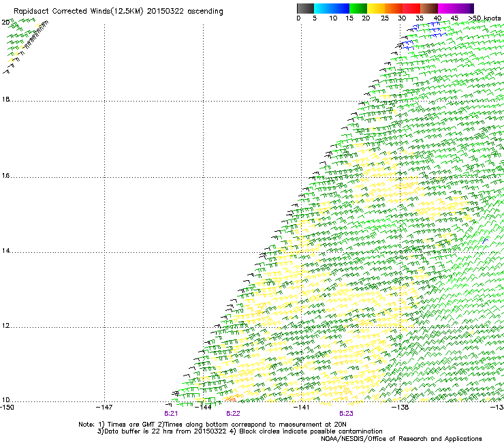Click the -144 longitude axis label
This screenshot has width=504, height=443.
[x=203, y=408]
